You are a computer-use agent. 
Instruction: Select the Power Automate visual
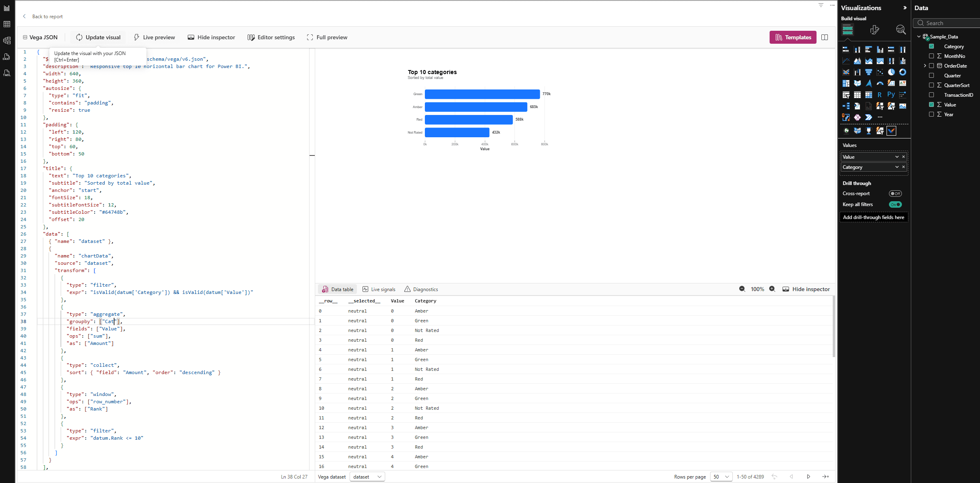pyautogui.click(x=869, y=117)
